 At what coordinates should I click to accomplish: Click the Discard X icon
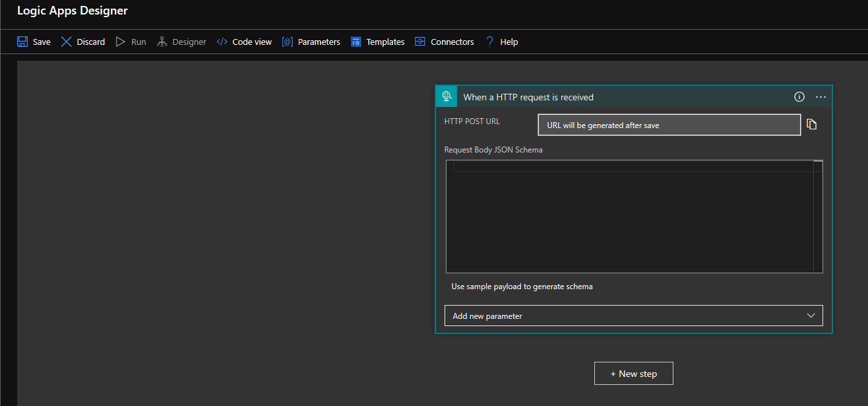point(66,42)
